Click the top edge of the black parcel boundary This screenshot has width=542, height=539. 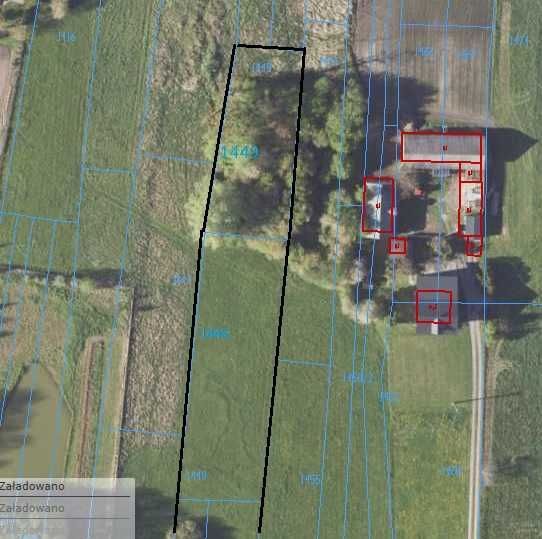tap(270, 47)
